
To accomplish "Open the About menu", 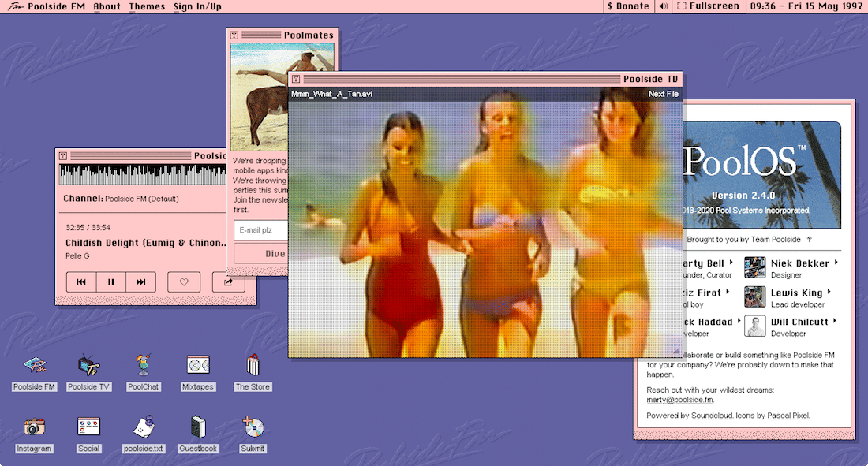I will (107, 6).
